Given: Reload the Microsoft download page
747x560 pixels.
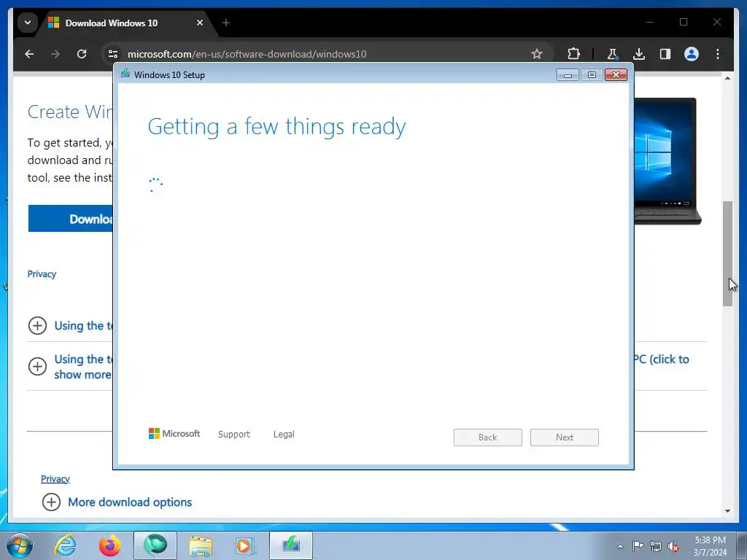Looking at the screenshot, I should [82, 54].
